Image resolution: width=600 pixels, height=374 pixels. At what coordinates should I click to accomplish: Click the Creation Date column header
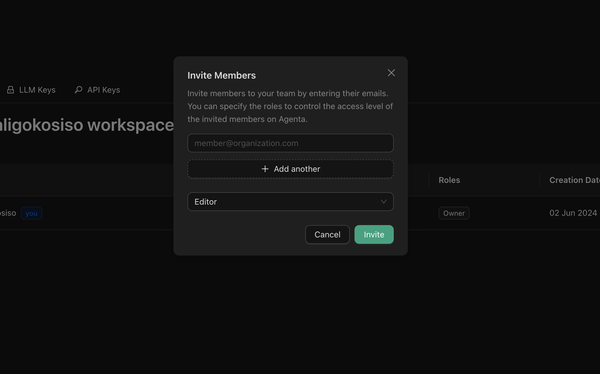pos(574,180)
